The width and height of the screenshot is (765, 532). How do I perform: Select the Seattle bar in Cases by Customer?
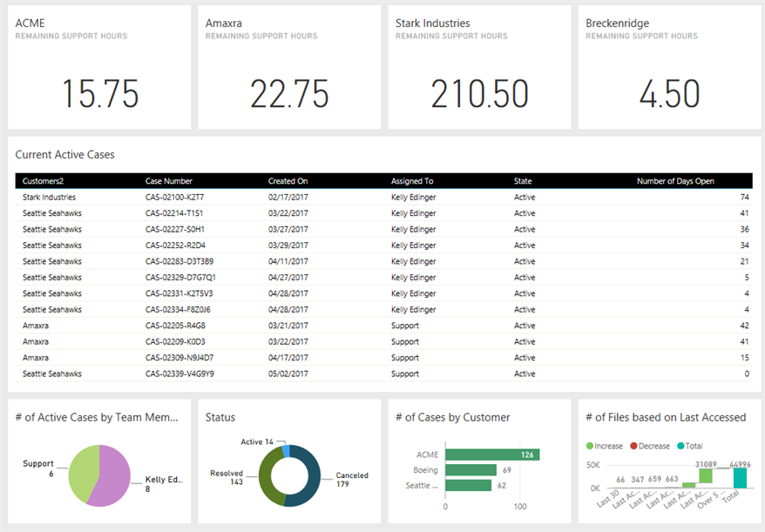tap(469, 485)
